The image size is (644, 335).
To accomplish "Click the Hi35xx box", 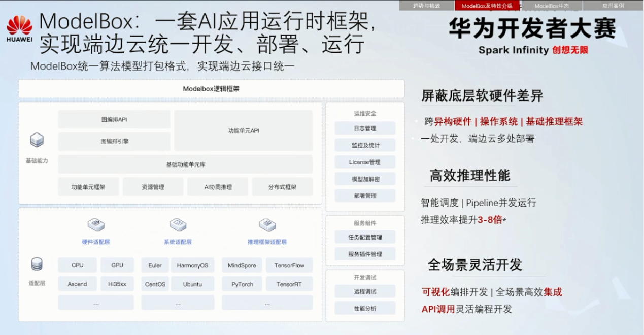I will (117, 284).
